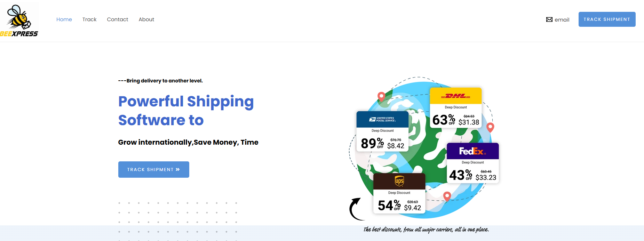Open the Home menu item
This screenshot has height=241, width=644.
tap(64, 19)
